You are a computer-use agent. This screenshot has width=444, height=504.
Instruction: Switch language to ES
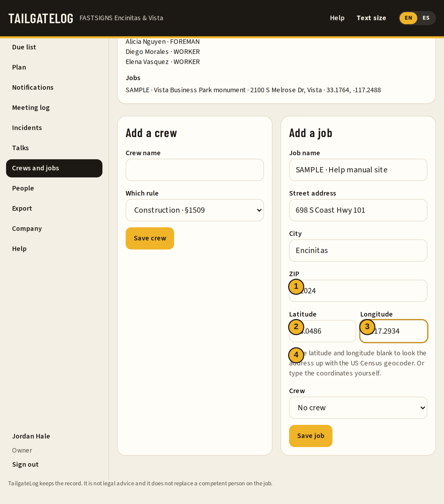click(426, 18)
